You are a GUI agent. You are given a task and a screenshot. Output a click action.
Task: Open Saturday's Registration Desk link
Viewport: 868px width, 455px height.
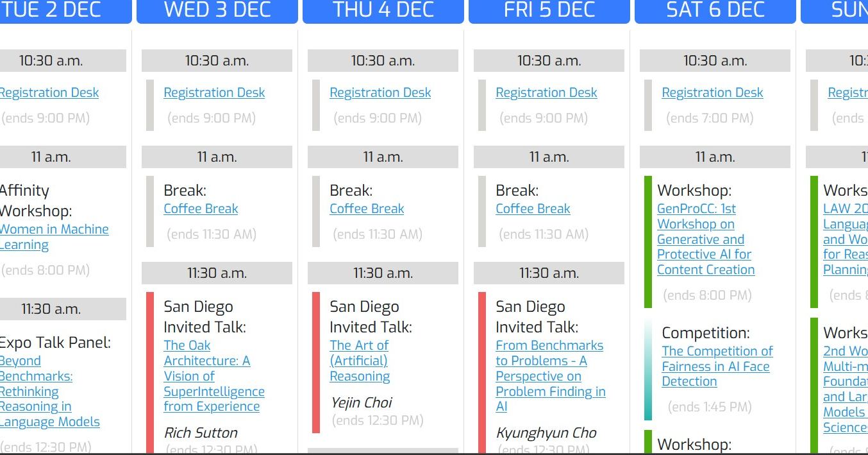[712, 92]
